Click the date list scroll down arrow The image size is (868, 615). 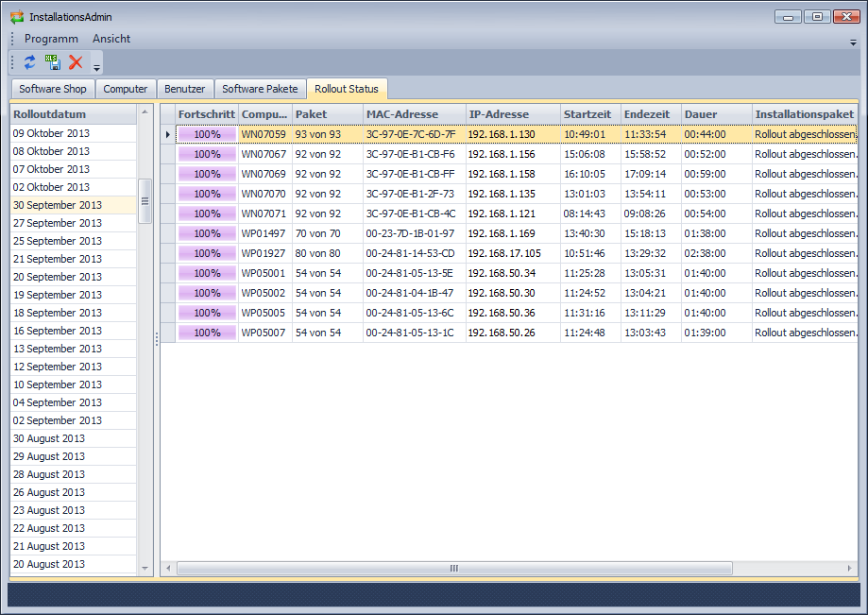[145, 568]
